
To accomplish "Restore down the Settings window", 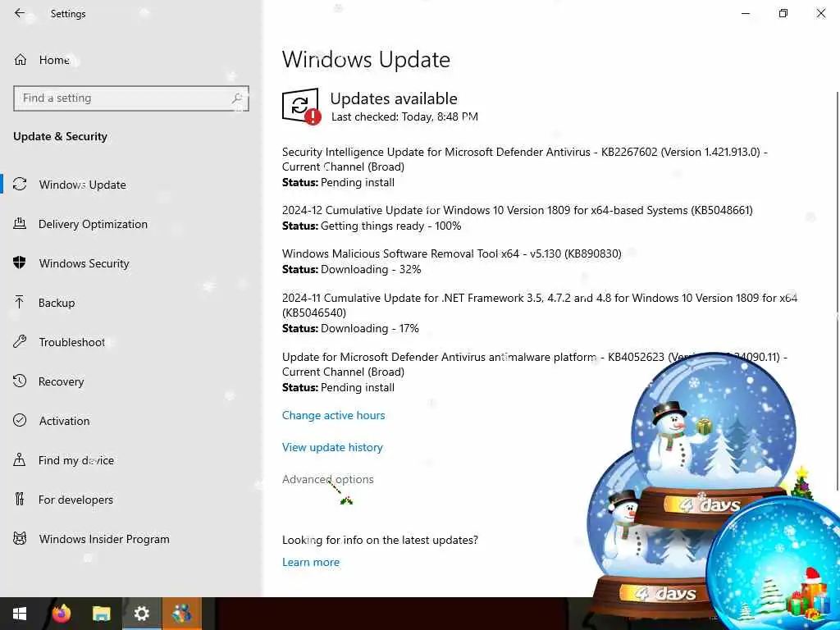I will coord(783,13).
